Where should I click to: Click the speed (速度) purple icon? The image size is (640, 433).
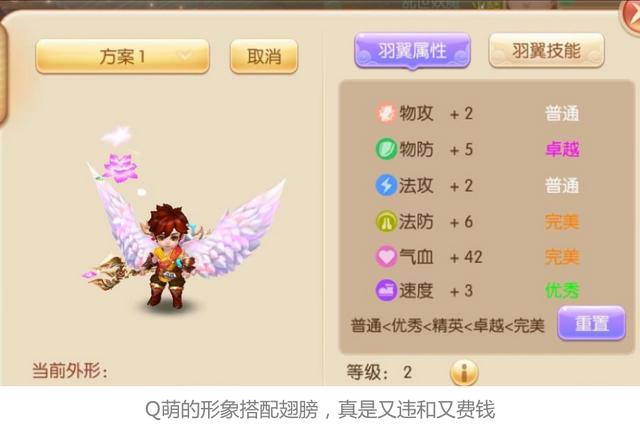click(386, 290)
